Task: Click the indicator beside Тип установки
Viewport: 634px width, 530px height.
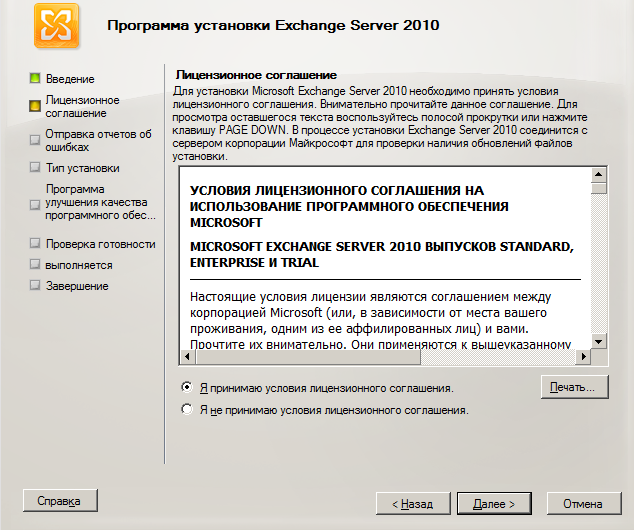Action: 35,167
